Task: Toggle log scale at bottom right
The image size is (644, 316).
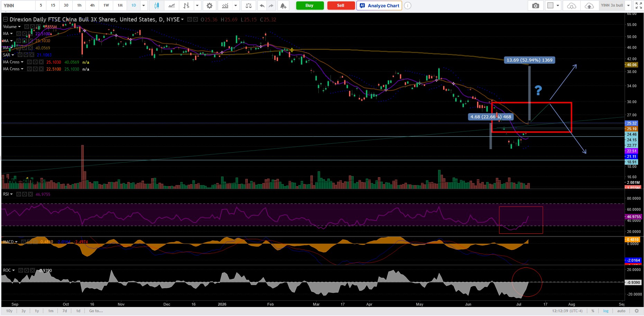Action: click(606, 311)
